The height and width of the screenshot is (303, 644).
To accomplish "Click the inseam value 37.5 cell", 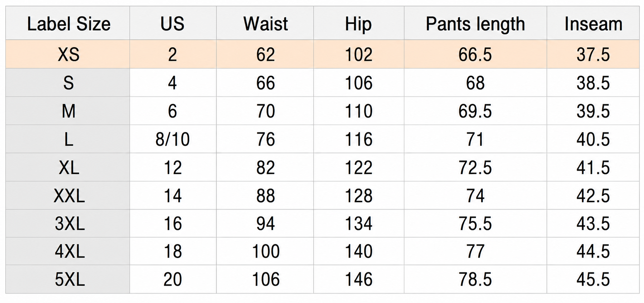I will click(x=593, y=54).
